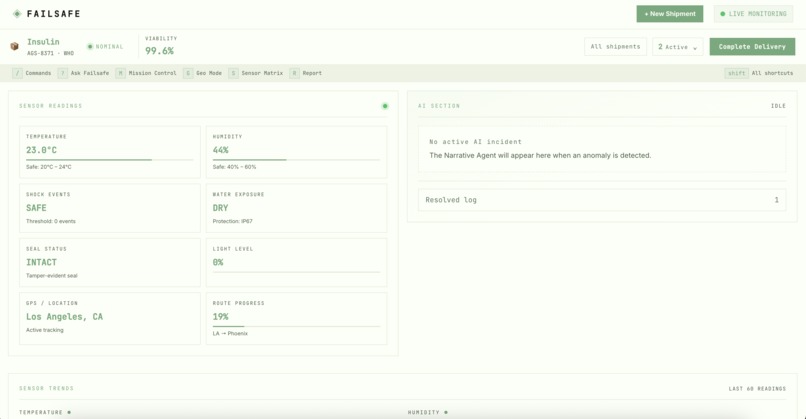Click the Safe: 20°C – 24°C range text
This screenshot has width=806, height=419.
point(49,167)
